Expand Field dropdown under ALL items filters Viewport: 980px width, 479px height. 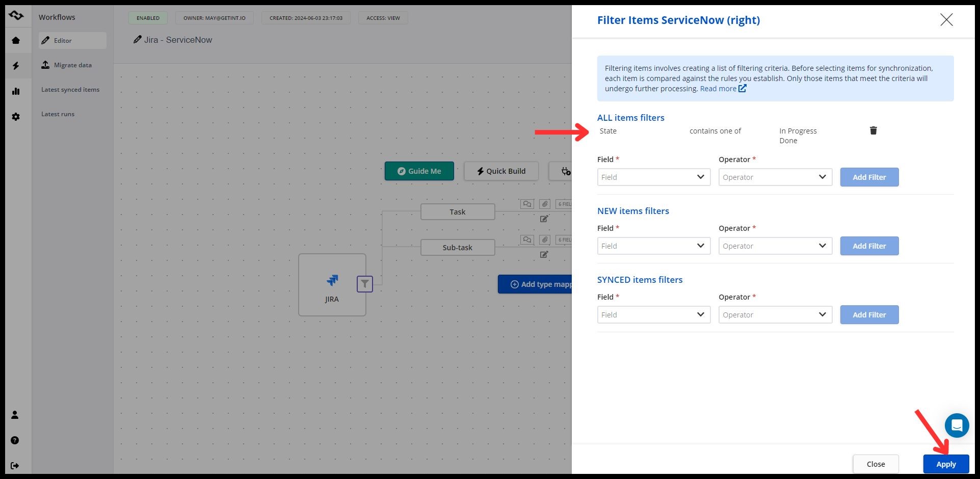tap(653, 177)
